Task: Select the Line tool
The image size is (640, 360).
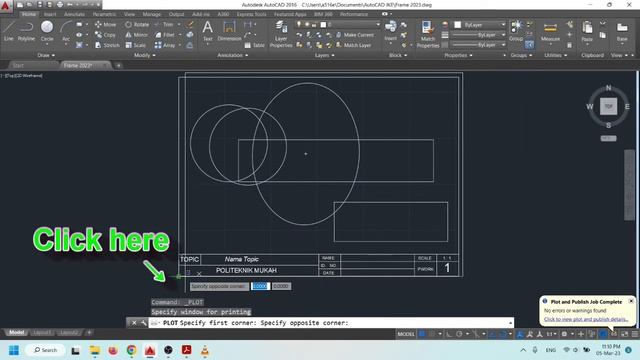Action: [9, 31]
